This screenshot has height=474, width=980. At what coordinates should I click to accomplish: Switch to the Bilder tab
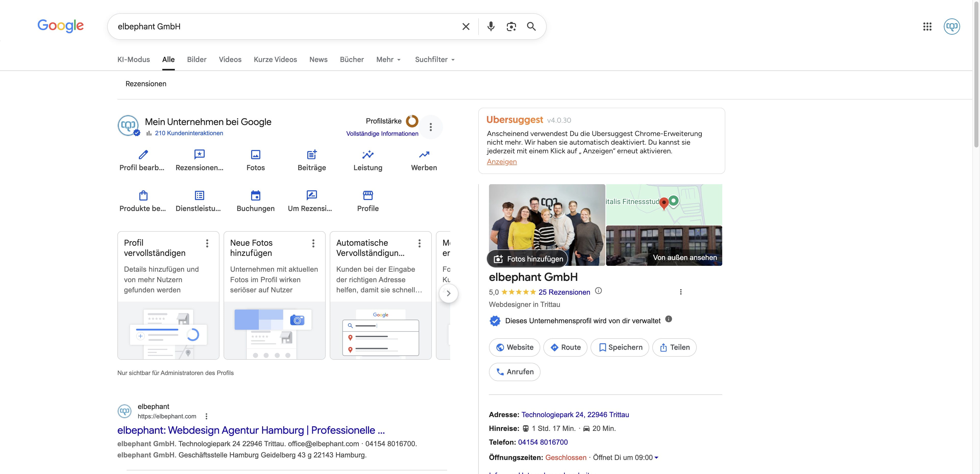click(x=197, y=59)
